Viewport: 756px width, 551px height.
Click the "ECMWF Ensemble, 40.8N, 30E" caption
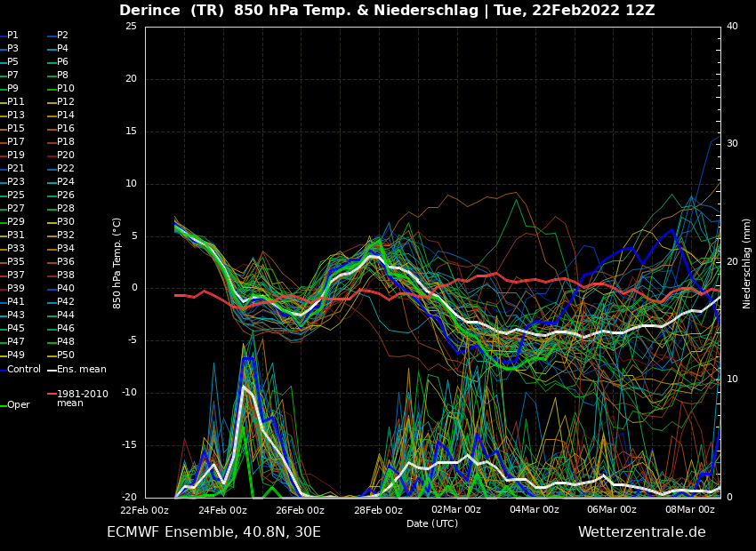[213, 532]
